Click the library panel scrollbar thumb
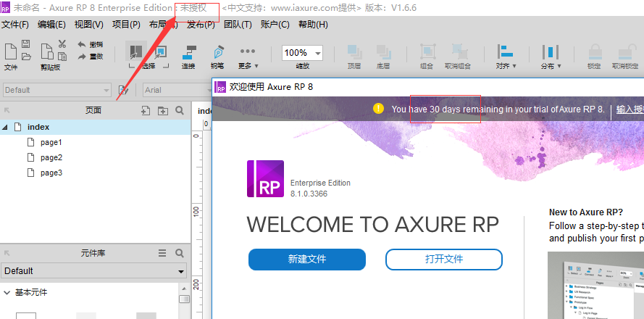644x319 pixels. point(185,299)
